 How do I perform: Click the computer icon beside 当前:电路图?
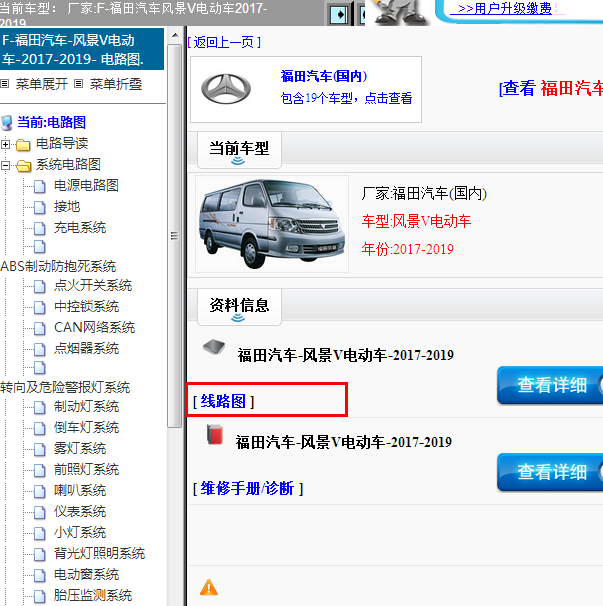(x=7, y=123)
